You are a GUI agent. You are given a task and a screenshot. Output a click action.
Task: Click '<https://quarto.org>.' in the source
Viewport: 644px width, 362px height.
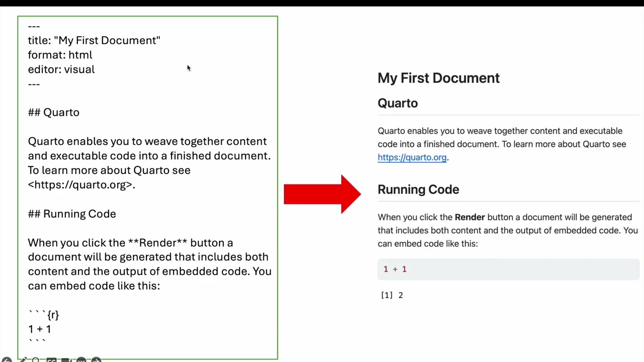[82, 185]
